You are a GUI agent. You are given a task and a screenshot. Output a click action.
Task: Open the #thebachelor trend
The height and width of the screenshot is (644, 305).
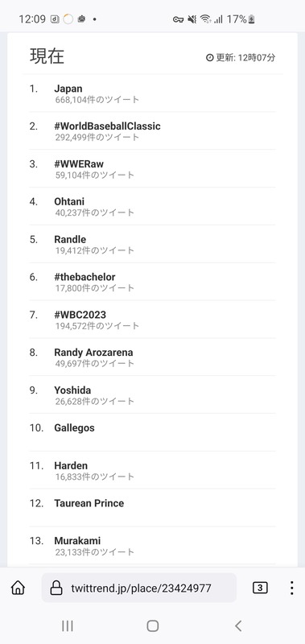tap(84, 277)
